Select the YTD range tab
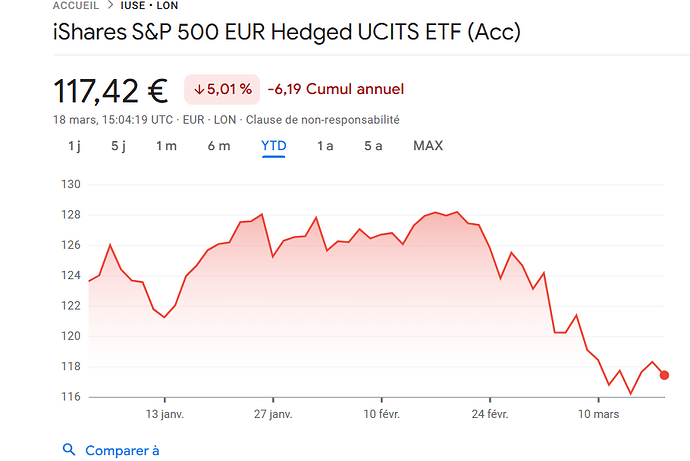The width and height of the screenshot is (690, 461). 274,146
